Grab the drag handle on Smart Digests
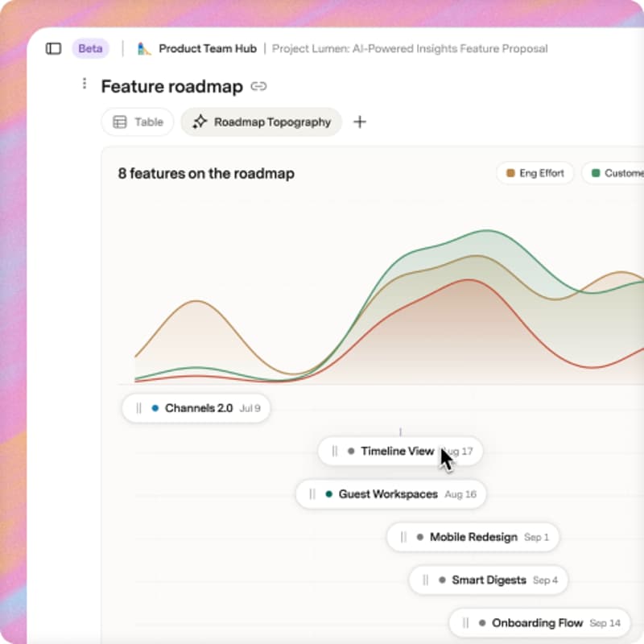 (426, 580)
